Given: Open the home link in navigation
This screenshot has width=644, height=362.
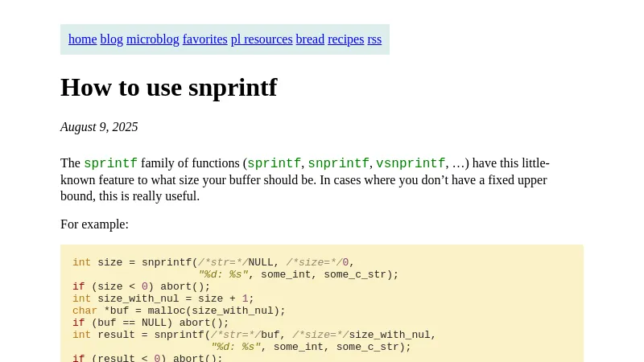Looking at the screenshot, I should 83,39.
